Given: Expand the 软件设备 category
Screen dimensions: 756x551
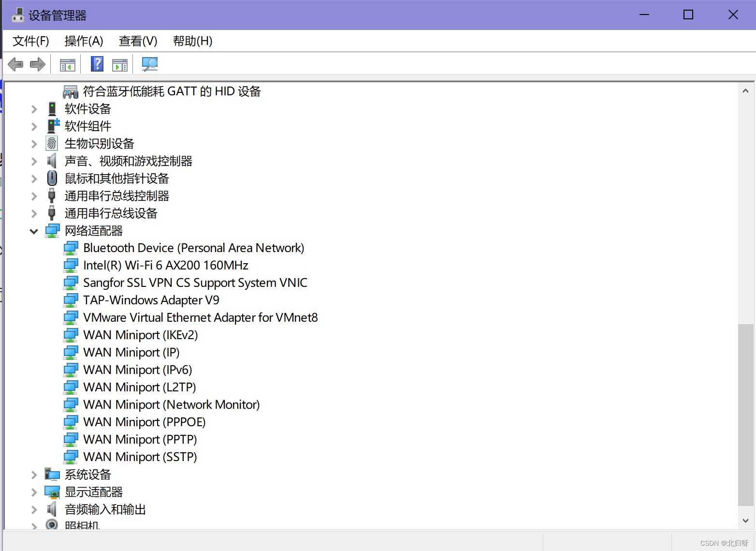Looking at the screenshot, I should tap(34, 109).
